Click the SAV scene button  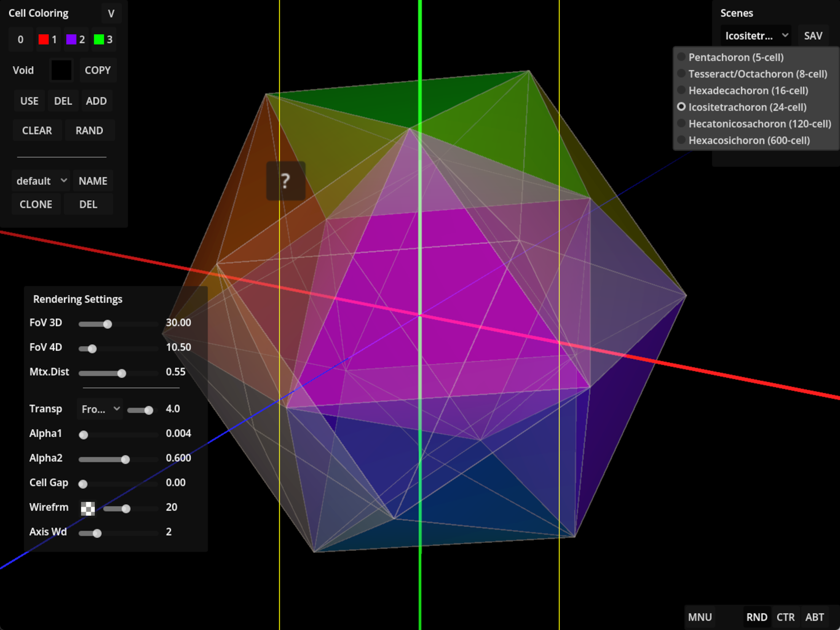point(813,36)
